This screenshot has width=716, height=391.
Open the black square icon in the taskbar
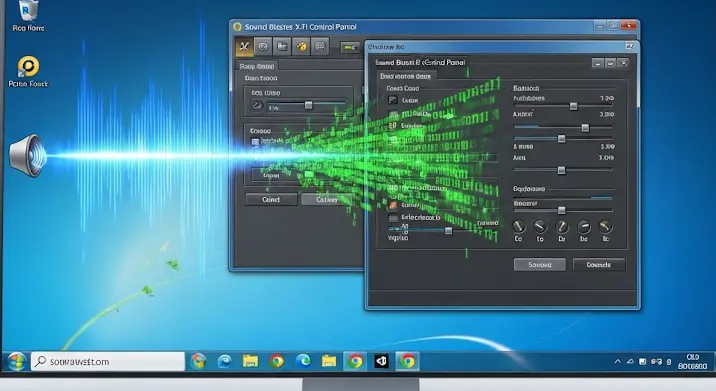pos(381,361)
